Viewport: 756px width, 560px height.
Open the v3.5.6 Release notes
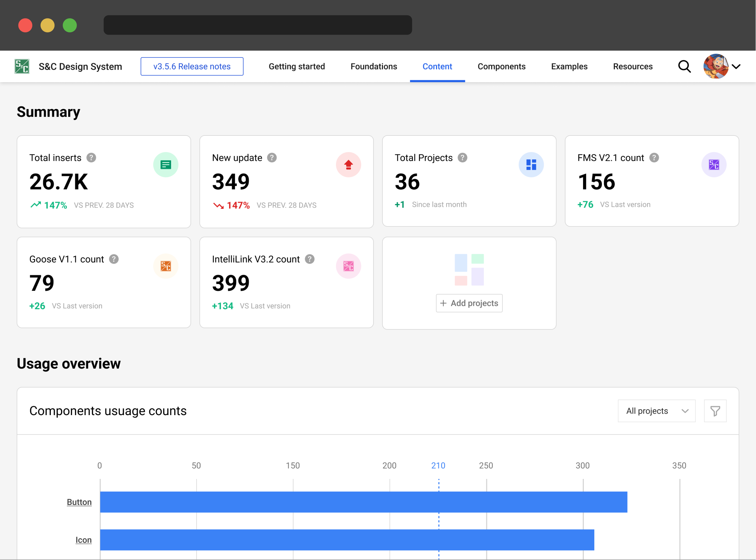point(192,66)
